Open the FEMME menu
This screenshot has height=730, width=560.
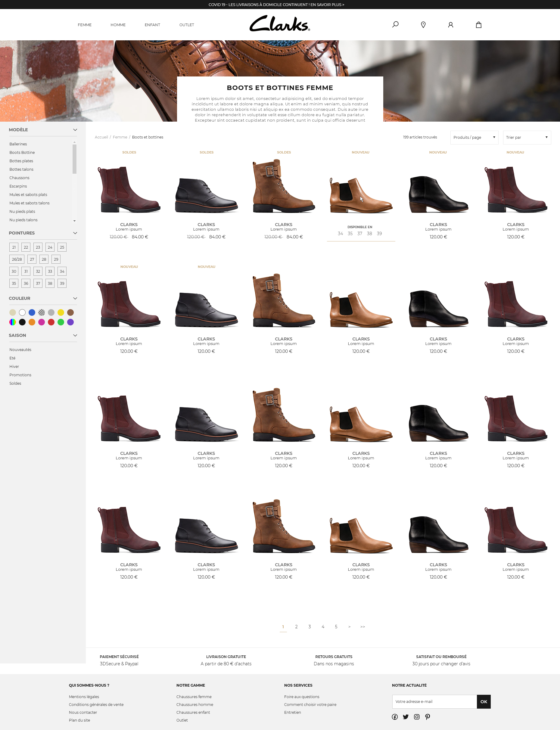[x=84, y=25]
